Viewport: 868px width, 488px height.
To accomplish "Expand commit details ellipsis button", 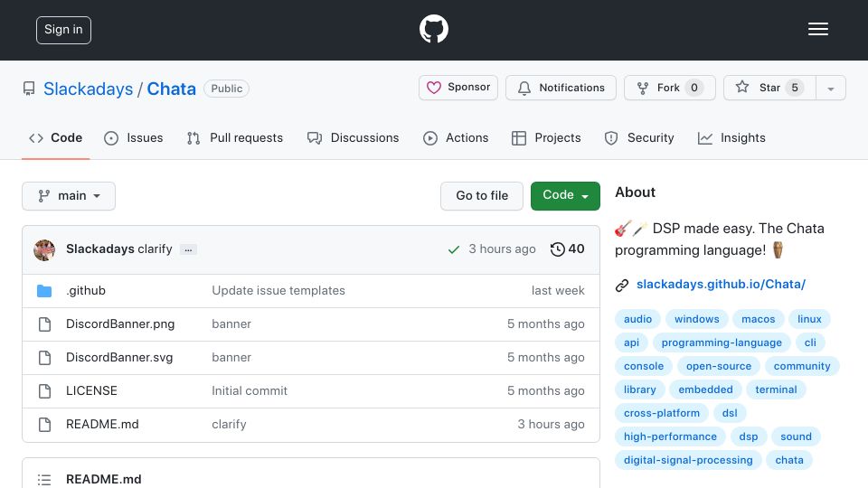I will coord(188,249).
